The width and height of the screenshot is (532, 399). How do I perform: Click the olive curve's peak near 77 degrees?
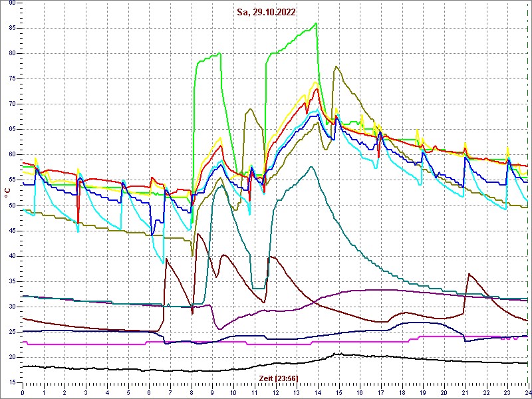(335, 66)
